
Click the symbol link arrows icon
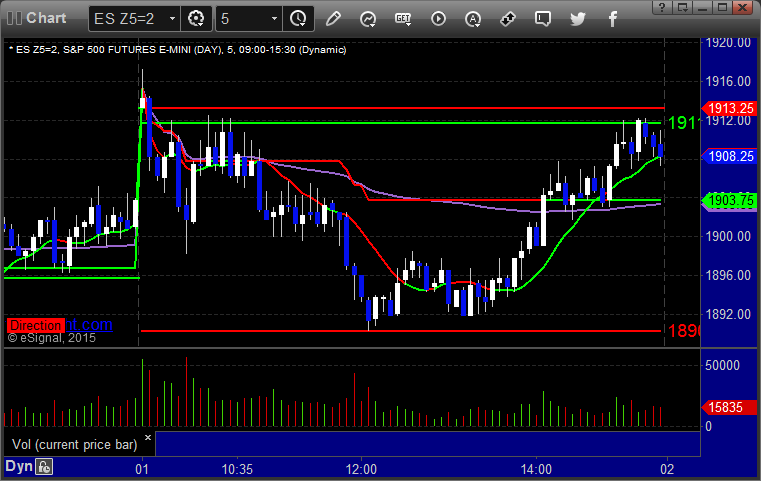pos(508,19)
